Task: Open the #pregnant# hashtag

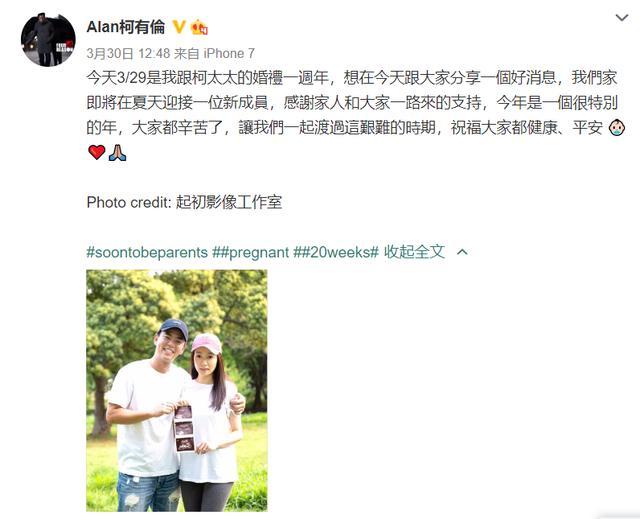Action: [254, 253]
